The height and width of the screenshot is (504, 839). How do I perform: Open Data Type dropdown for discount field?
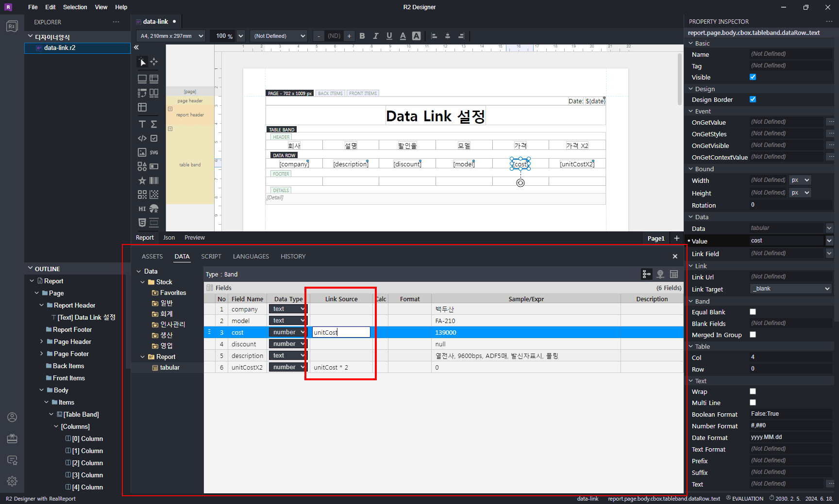point(288,344)
